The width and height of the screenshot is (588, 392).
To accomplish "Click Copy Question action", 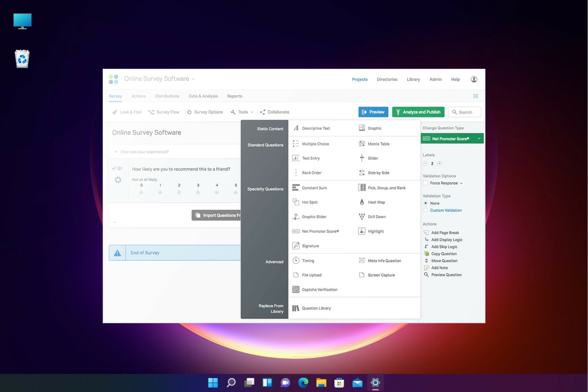I will [x=440, y=254].
